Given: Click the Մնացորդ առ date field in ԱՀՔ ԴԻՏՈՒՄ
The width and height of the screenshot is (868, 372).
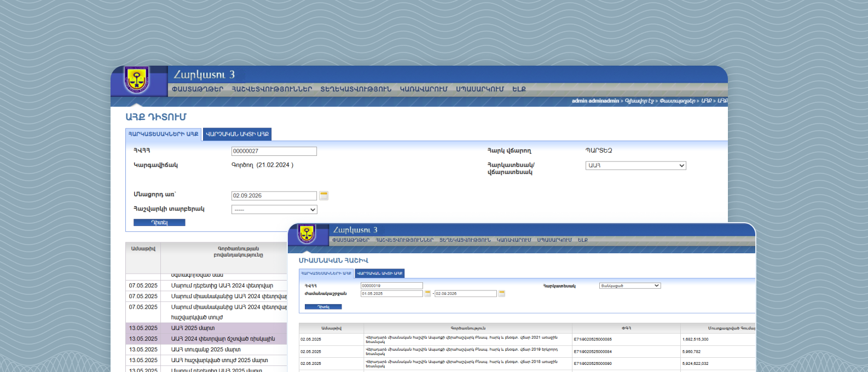Looking at the screenshot, I should (274, 195).
